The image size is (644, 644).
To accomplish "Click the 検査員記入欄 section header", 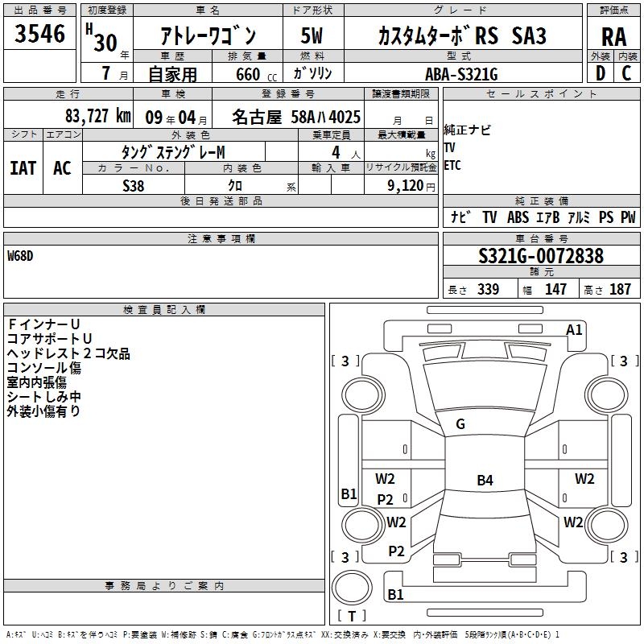I will click(x=164, y=310).
